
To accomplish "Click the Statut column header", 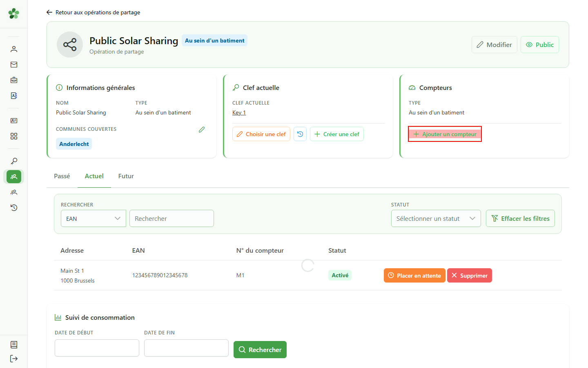I will (337, 250).
